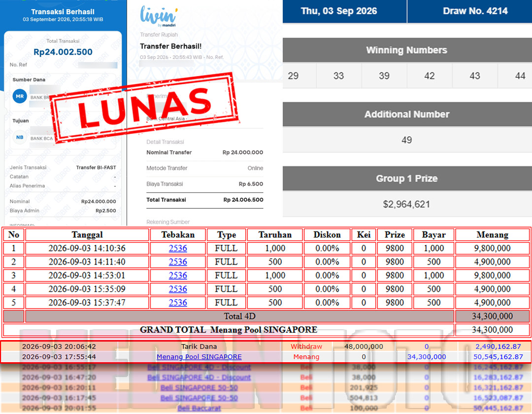Click winning number 29
This screenshot has height=414, width=532.
tap(293, 76)
